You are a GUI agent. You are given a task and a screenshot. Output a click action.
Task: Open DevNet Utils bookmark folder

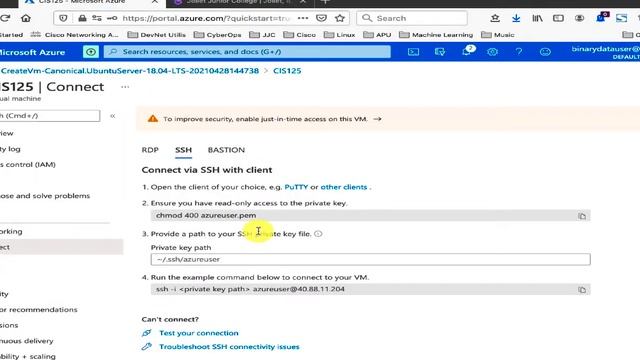157,35
